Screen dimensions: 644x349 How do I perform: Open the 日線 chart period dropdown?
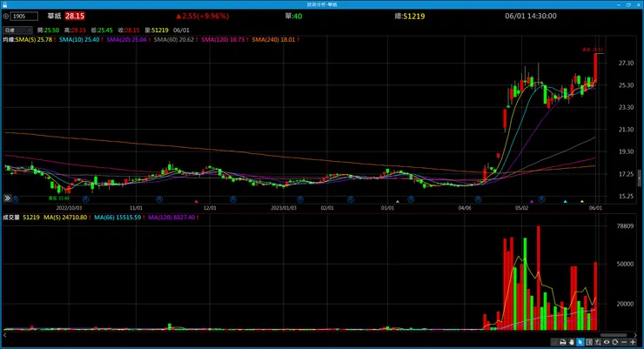click(x=17, y=30)
